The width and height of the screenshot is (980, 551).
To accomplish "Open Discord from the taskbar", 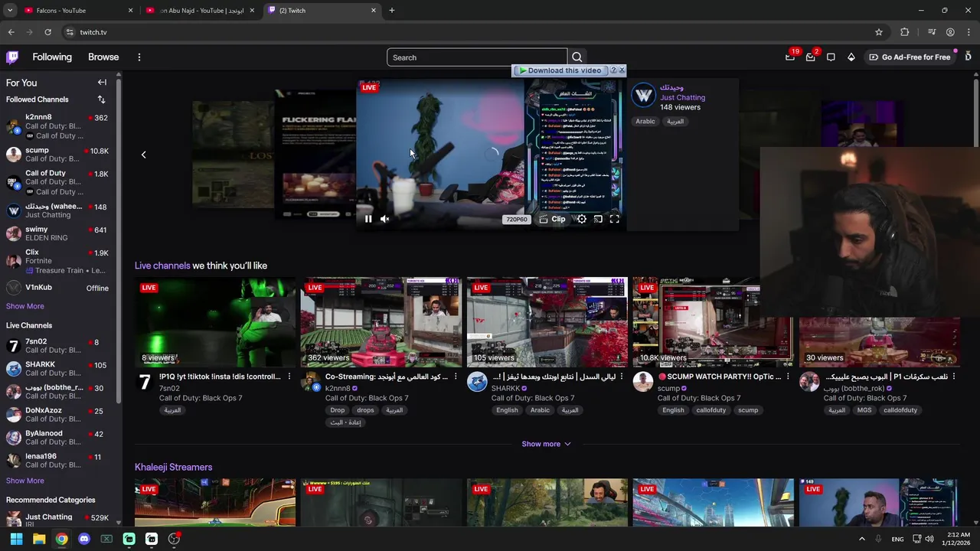I will [84, 539].
